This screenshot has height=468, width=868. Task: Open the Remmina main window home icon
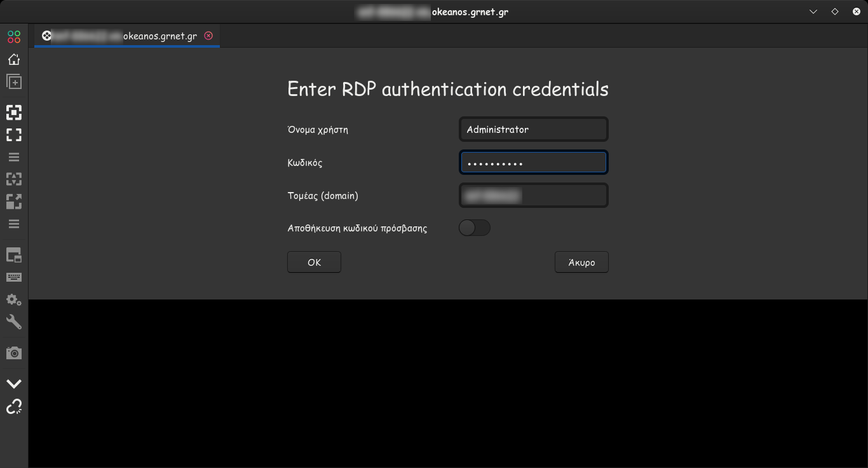pyautogui.click(x=14, y=59)
